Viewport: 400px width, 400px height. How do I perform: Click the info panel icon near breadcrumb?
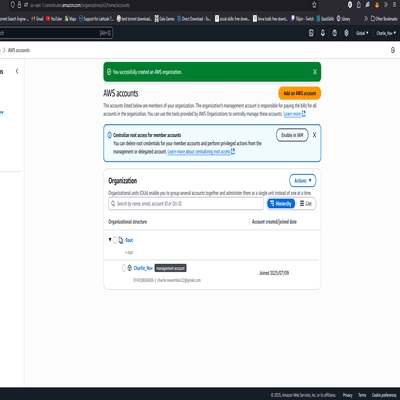point(393,50)
